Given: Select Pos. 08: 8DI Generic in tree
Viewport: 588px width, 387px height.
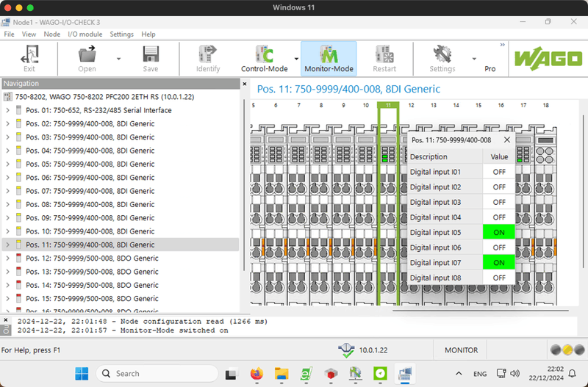Looking at the screenshot, I should point(90,205).
